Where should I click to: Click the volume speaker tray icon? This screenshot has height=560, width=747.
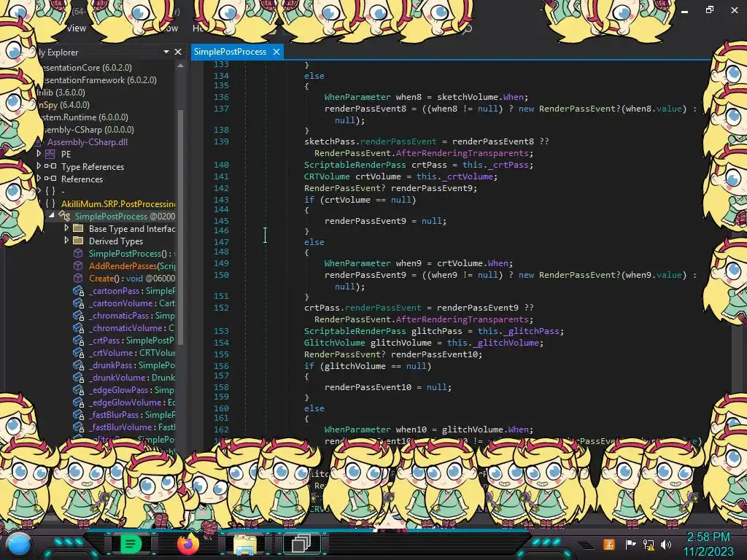(666, 544)
